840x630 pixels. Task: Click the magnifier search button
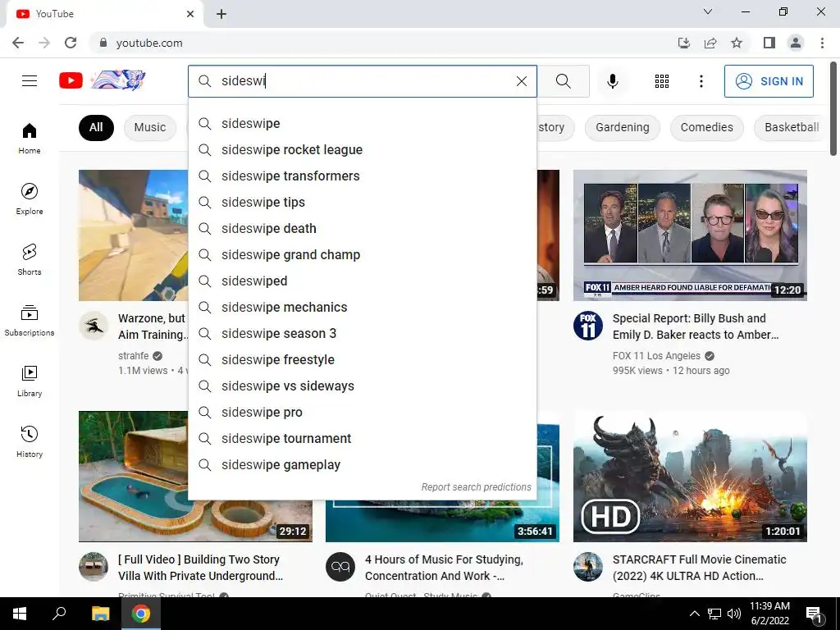563,81
